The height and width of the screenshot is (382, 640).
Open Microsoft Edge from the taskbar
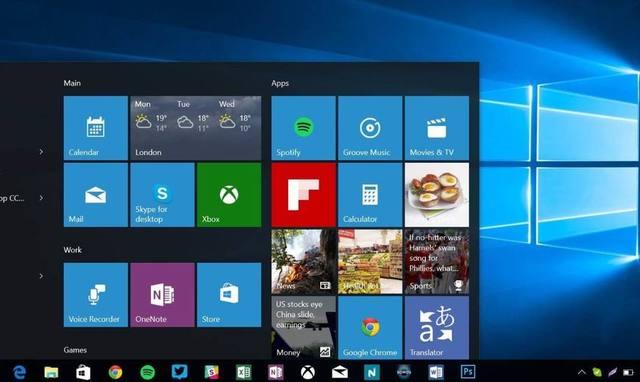19,372
